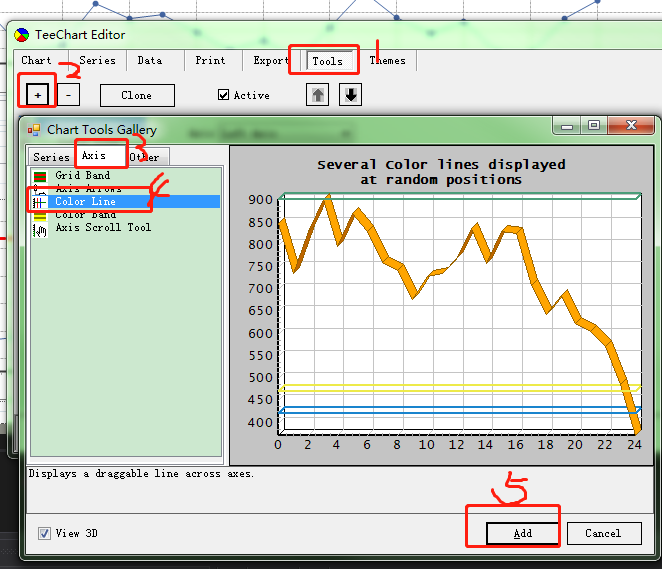This screenshot has width=662, height=569.
Task: Move tool down with down arrow
Action: tap(350, 95)
